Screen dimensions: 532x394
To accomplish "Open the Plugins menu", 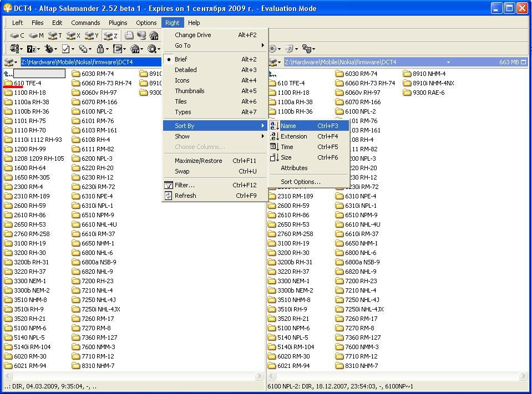I will (x=118, y=23).
